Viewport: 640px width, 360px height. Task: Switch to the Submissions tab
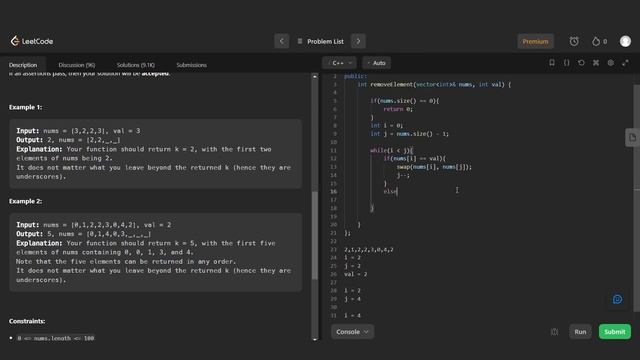pos(191,65)
